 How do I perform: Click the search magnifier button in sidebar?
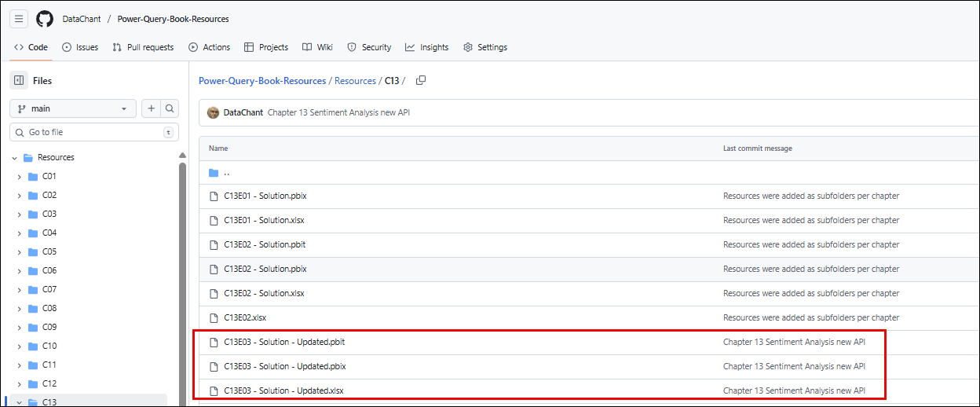click(170, 108)
